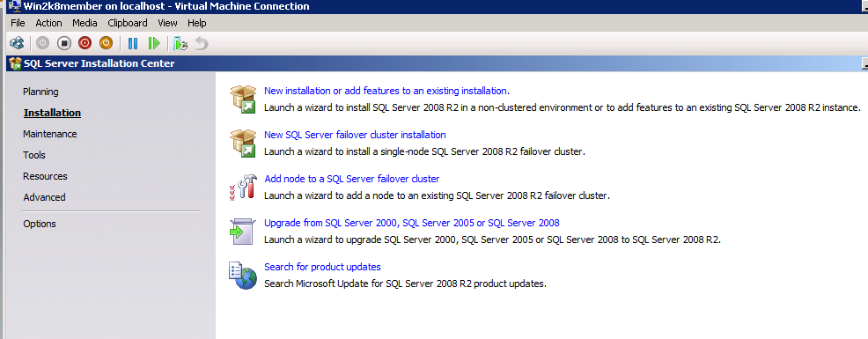868x339 pixels.
Task: Open the File menu
Action: point(18,23)
